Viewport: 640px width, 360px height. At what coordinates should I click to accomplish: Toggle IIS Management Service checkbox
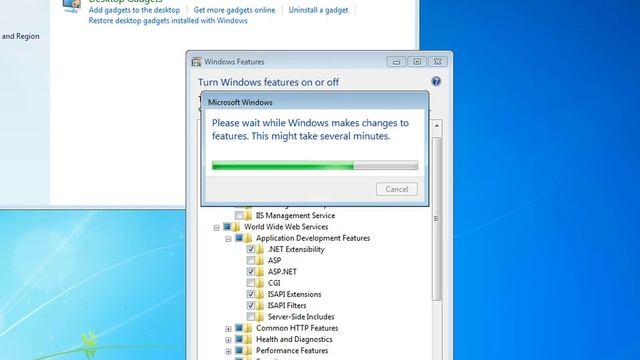point(239,215)
